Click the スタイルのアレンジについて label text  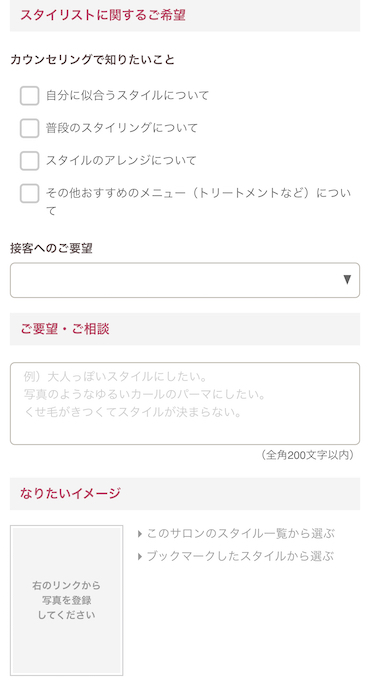(x=121, y=160)
